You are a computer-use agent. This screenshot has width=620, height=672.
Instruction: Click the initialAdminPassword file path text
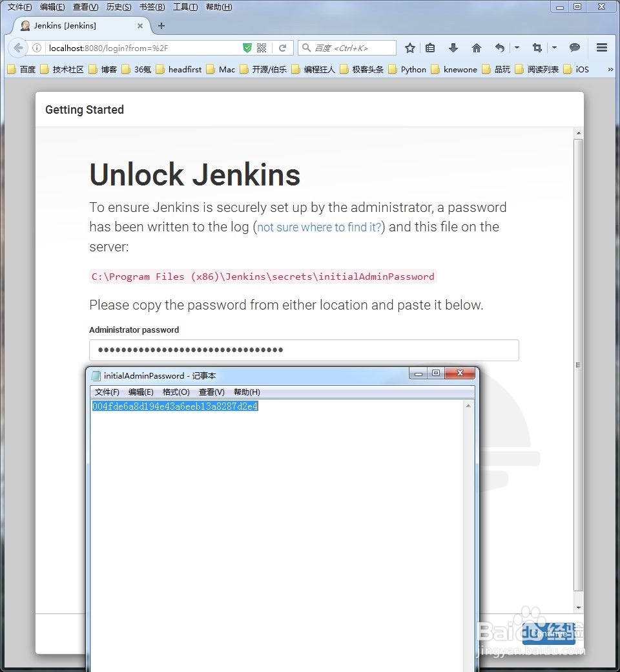click(x=263, y=277)
